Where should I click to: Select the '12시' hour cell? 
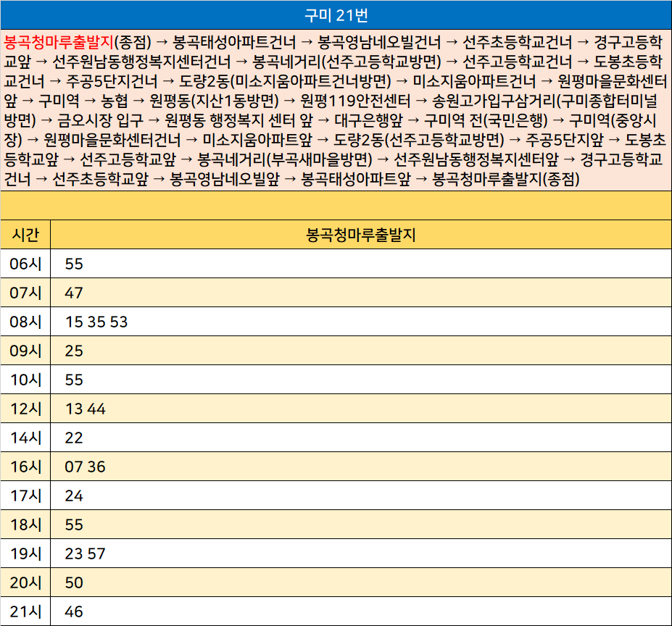coord(25,409)
